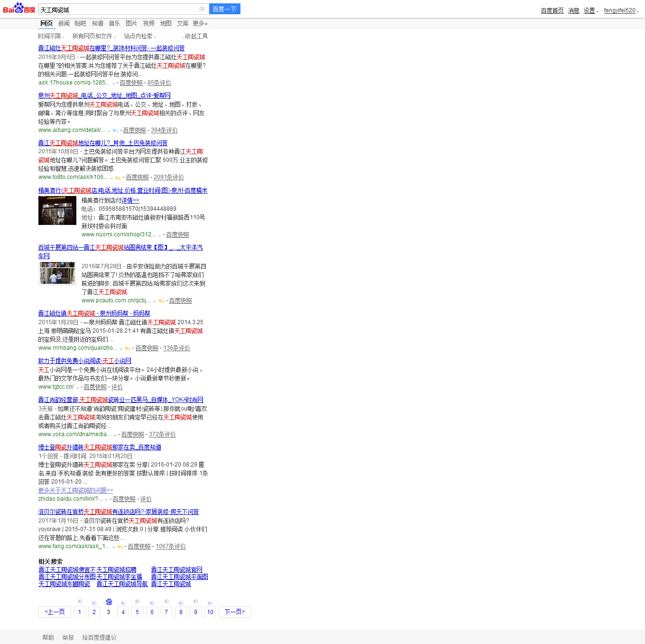This screenshot has width=645, height=644.
Task: Click the V verification icon beside www.fang.com URL
Action: [x=120, y=547]
